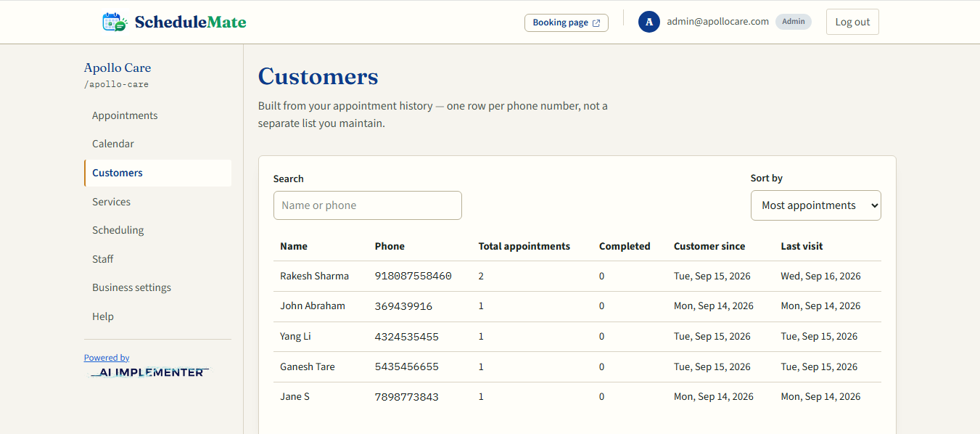The width and height of the screenshot is (980, 434).
Task: Open Scheduling in the sidebar
Action: coord(157,230)
